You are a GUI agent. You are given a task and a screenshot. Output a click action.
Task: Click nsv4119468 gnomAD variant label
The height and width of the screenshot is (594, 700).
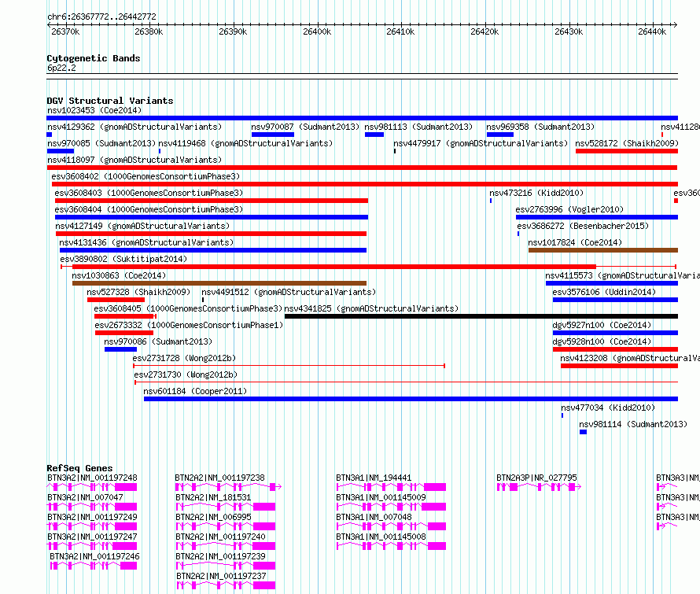point(245,143)
